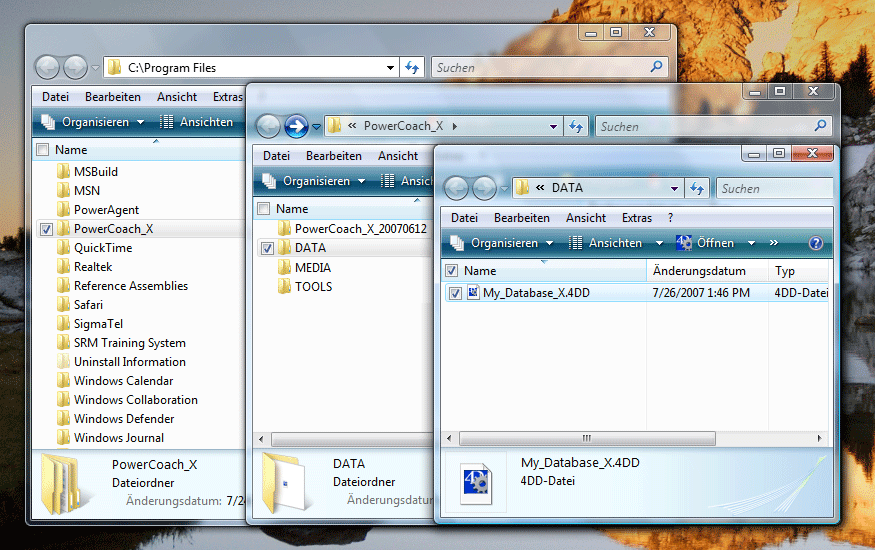This screenshot has width=875, height=550.
Task: Click the QuickTime folder icon
Action: click(x=64, y=247)
